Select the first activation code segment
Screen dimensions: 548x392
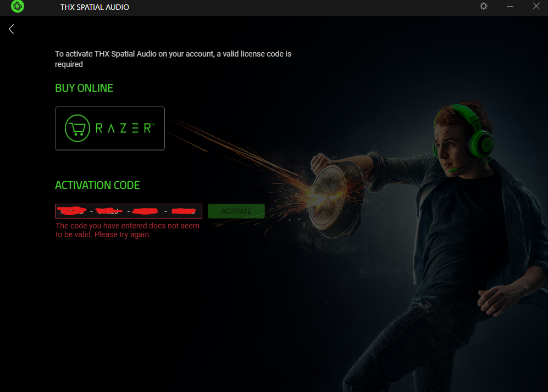(x=71, y=211)
